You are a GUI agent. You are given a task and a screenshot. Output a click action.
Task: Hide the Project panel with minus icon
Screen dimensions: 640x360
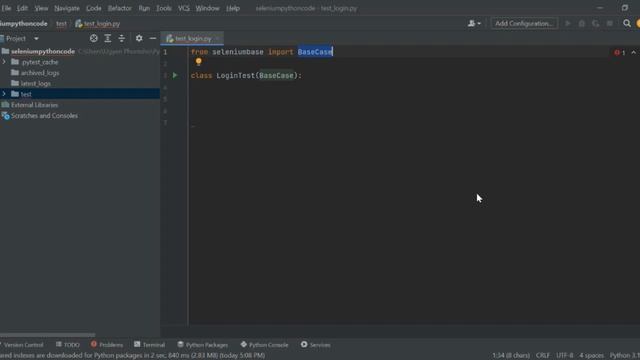coord(153,38)
